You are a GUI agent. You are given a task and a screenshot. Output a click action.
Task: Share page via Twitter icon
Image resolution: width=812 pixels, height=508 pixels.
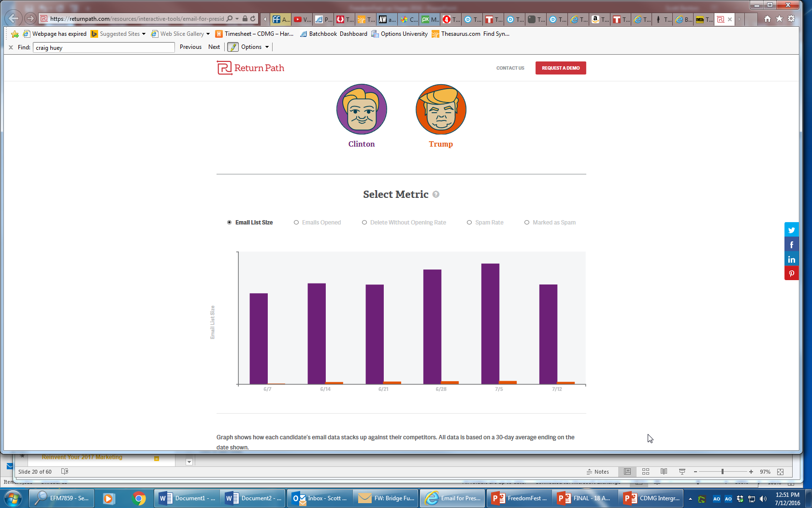(791, 230)
